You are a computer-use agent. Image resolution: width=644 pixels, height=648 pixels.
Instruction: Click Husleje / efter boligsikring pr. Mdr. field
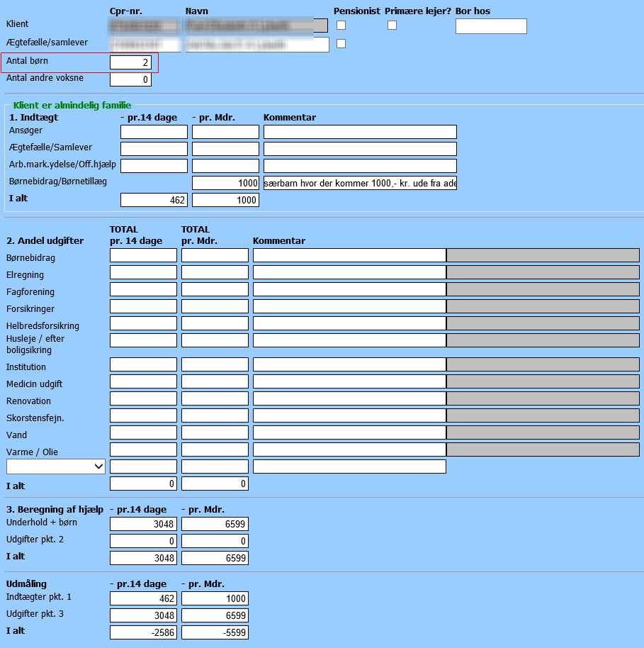tap(215, 340)
